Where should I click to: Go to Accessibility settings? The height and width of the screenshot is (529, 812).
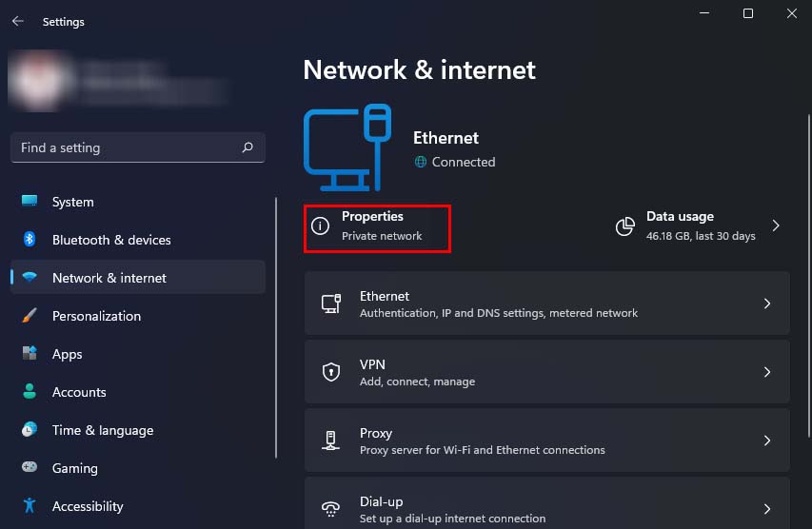pyautogui.click(x=88, y=506)
